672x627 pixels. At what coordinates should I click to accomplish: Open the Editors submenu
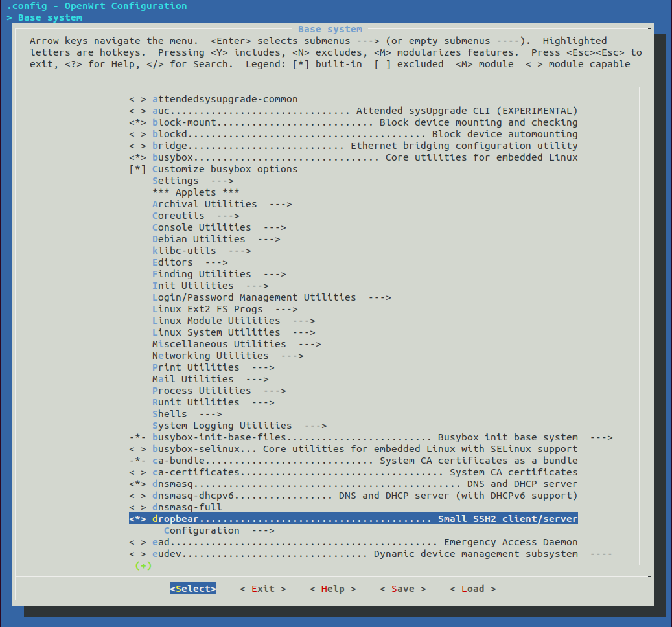[190, 262]
